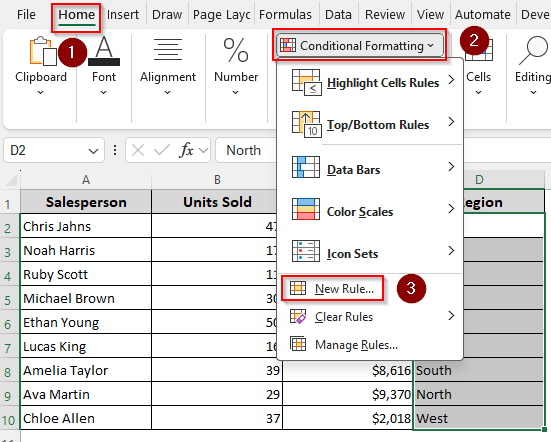This screenshot has width=551, height=442.
Task: Select cell containing Chris Jahns
Action: (86, 226)
